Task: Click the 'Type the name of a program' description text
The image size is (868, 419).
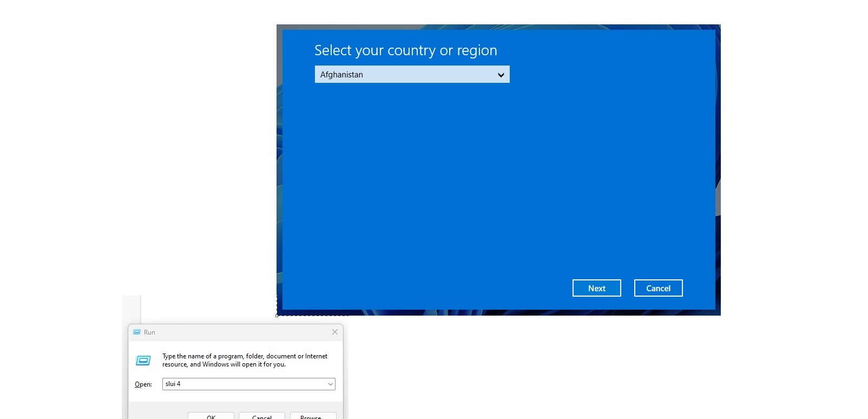Action: 245,360
